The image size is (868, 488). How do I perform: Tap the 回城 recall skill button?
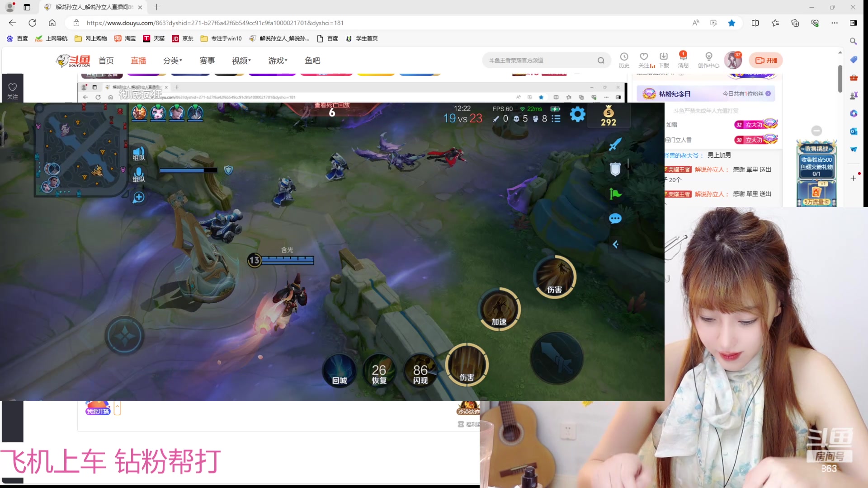click(339, 371)
